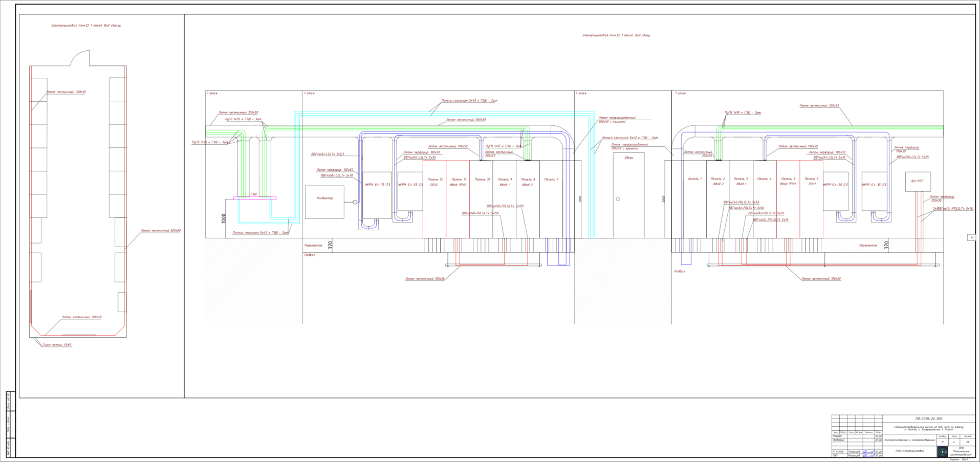
Task: Select the Панель 7 cabinet
Action: [551, 199]
